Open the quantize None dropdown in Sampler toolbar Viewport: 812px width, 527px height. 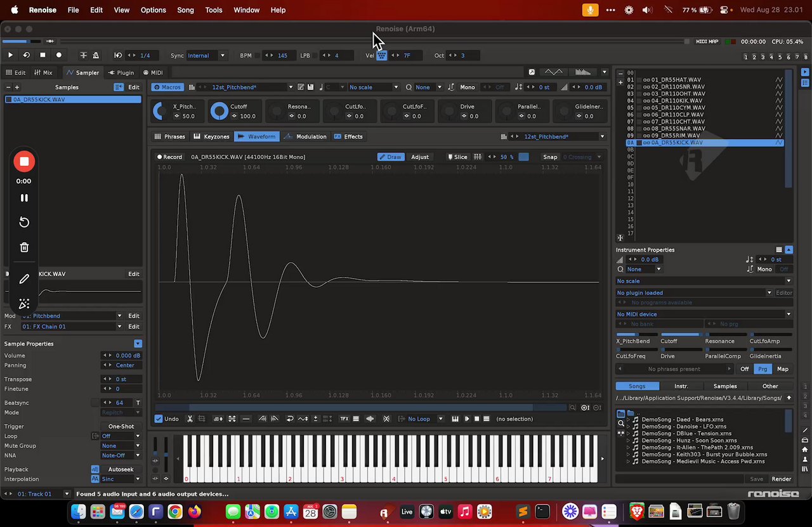click(x=428, y=87)
